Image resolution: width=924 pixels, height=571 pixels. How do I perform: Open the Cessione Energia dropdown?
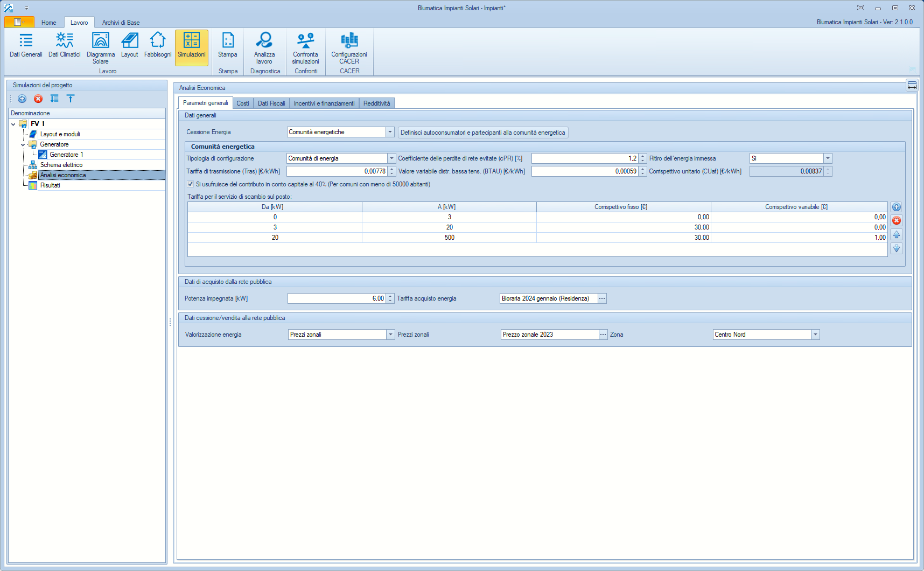(x=390, y=132)
